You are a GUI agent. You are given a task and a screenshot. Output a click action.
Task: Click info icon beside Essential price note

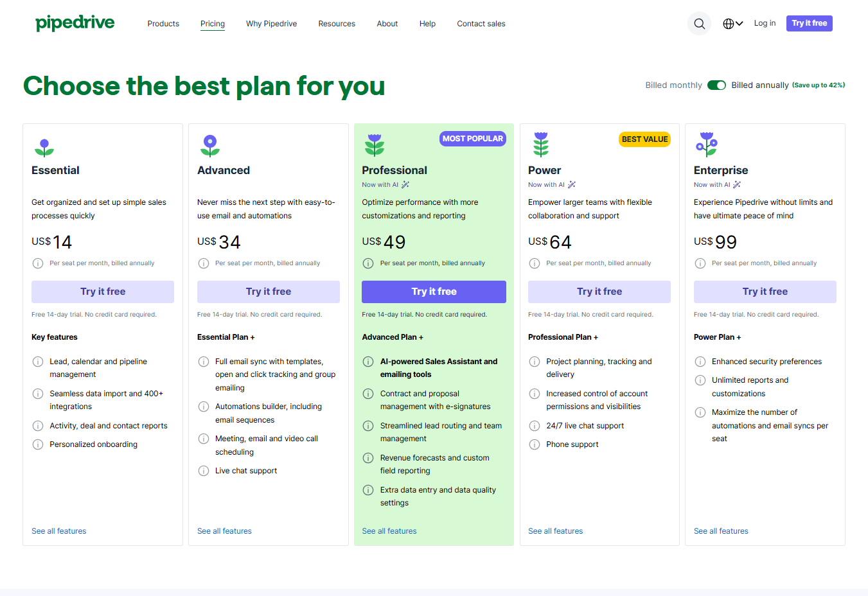coord(38,263)
